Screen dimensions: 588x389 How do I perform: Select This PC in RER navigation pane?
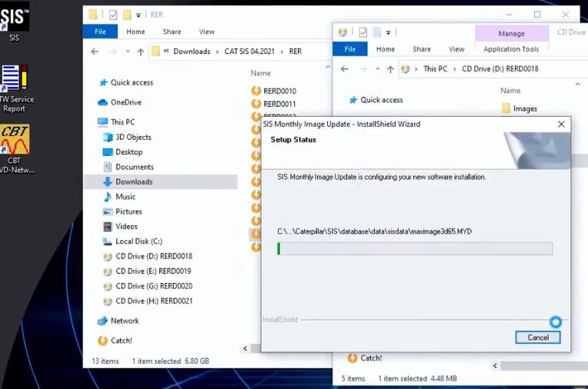[x=122, y=121]
